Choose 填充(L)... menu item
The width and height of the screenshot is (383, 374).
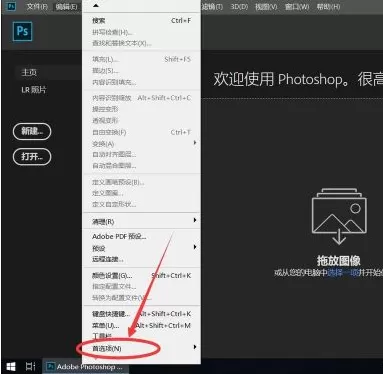pos(141,59)
